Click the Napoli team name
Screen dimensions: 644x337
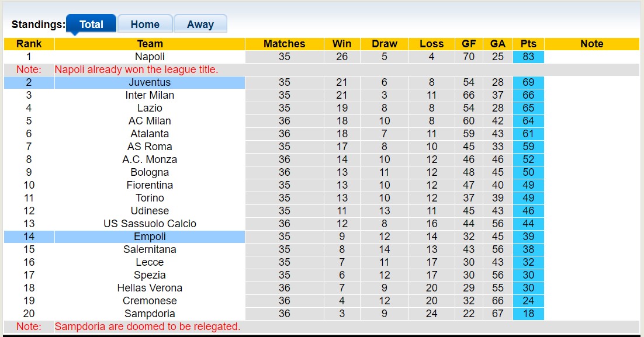(x=150, y=57)
